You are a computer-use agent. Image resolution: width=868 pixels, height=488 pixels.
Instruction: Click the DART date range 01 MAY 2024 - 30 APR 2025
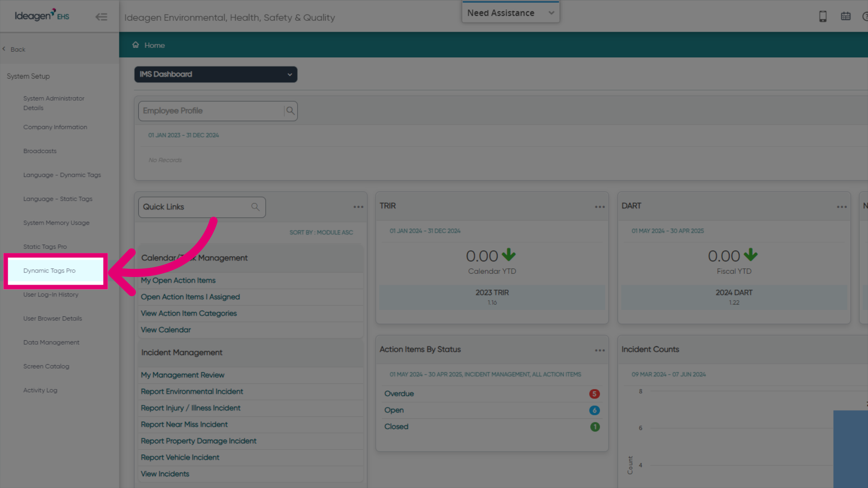point(668,231)
